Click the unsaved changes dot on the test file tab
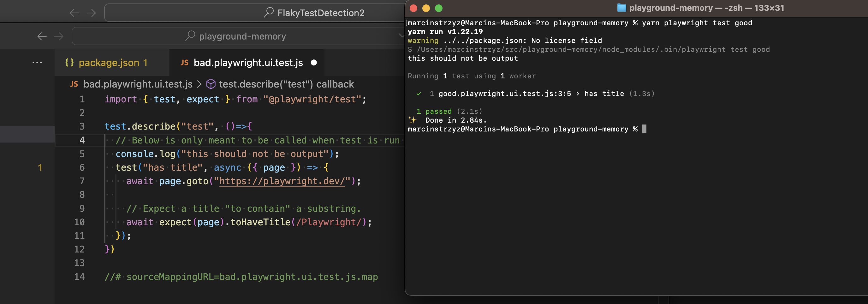This screenshot has height=304, width=868. [x=314, y=63]
